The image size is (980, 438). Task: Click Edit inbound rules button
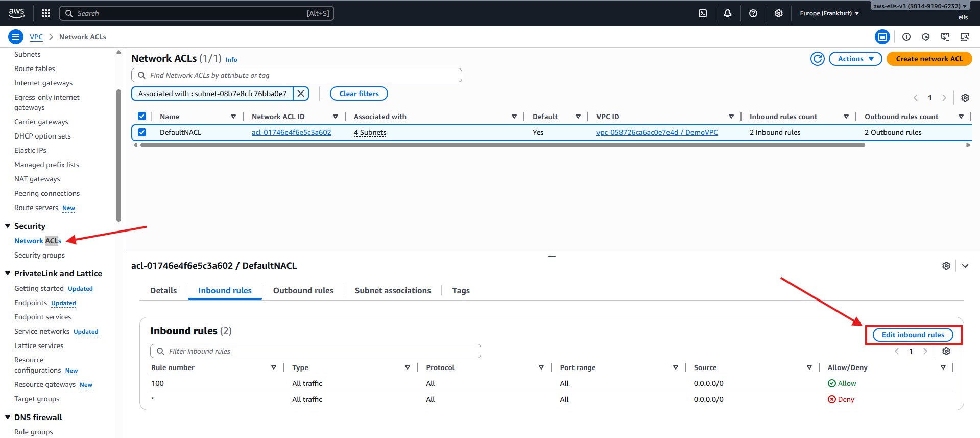point(913,335)
